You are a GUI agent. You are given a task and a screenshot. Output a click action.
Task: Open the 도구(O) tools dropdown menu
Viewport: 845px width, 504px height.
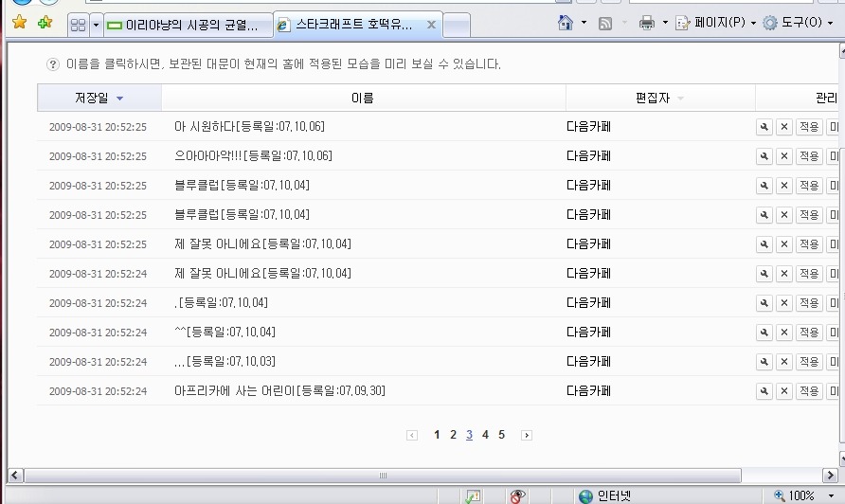(798, 23)
